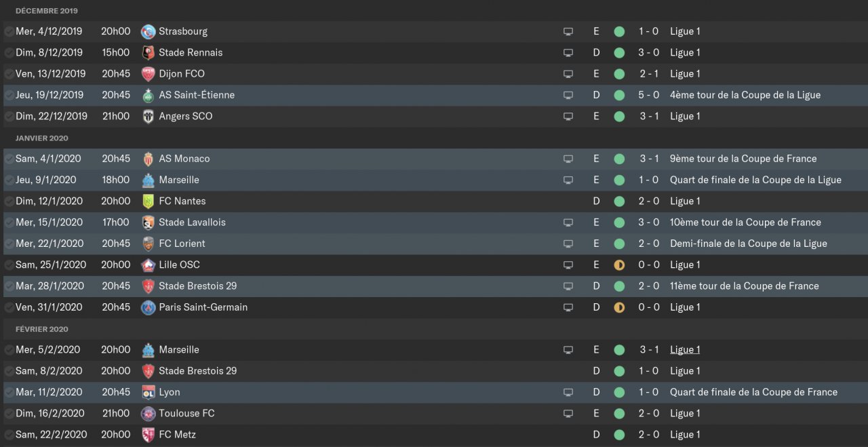
Task: Open the AS Monaco club badge
Action: point(148,159)
